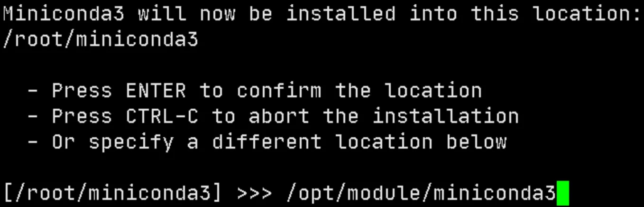The width and height of the screenshot is (644, 207).
Task: Click the phrase 'different location below'
Action: (359, 141)
